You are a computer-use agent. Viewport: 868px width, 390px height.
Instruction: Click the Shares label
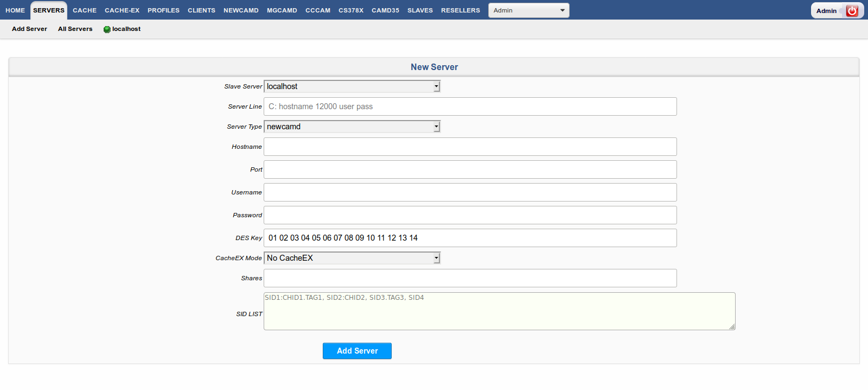[x=252, y=278]
